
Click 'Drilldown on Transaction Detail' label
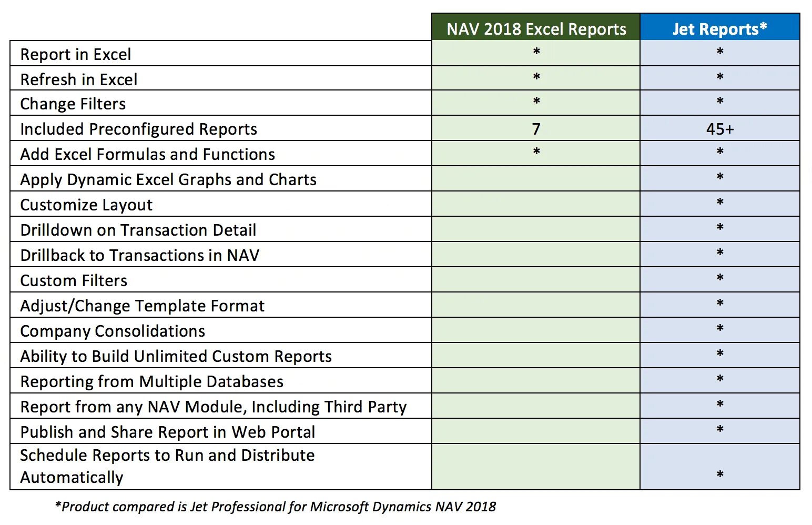[x=138, y=230]
